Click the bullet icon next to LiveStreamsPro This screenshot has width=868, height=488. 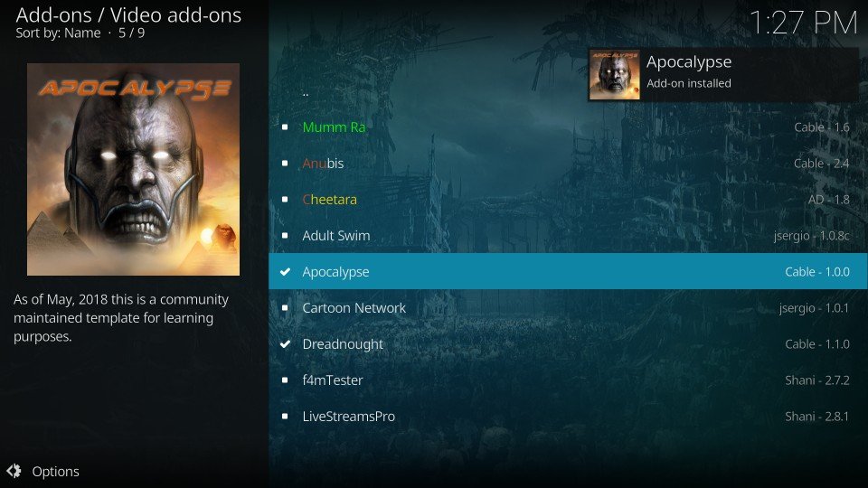285,416
